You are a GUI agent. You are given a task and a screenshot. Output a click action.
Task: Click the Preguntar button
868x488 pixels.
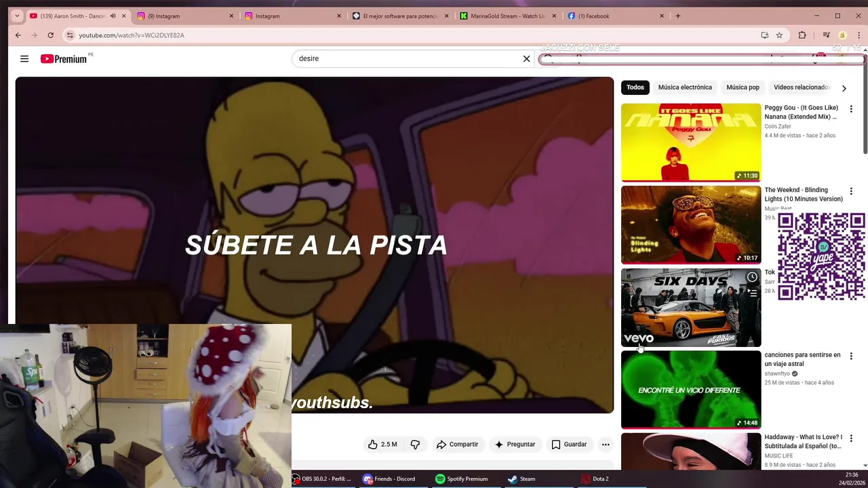(515, 445)
